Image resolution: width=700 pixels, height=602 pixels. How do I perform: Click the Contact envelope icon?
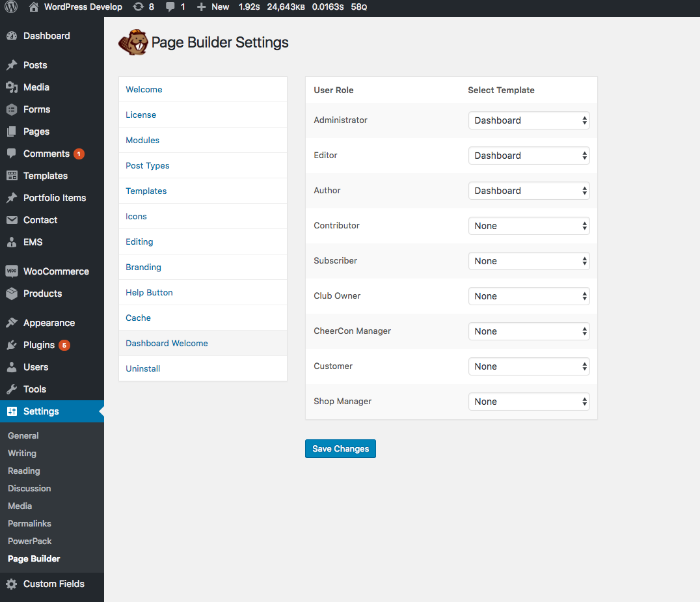[x=12, y=220]
